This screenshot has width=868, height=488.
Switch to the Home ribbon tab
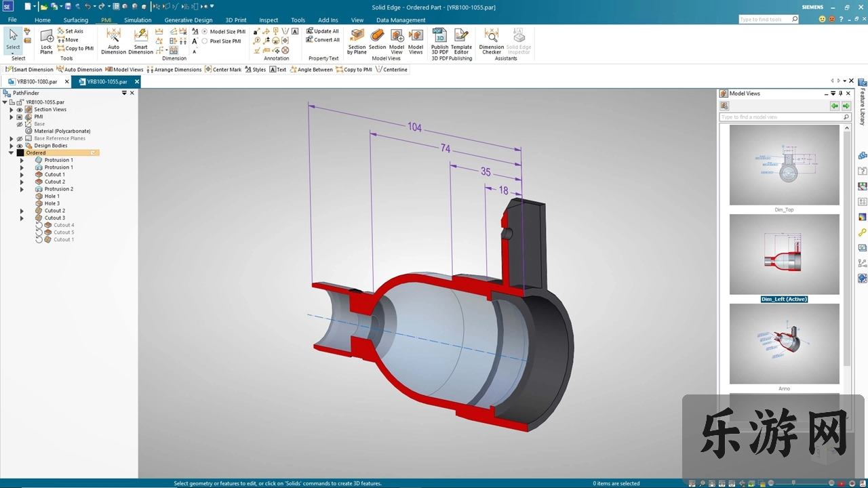point(43,20)
